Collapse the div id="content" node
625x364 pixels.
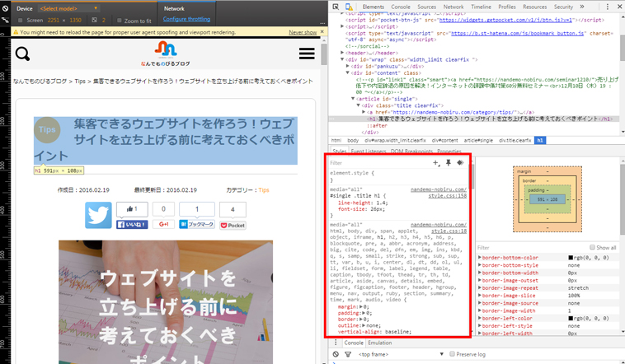[x=348, y=72]
